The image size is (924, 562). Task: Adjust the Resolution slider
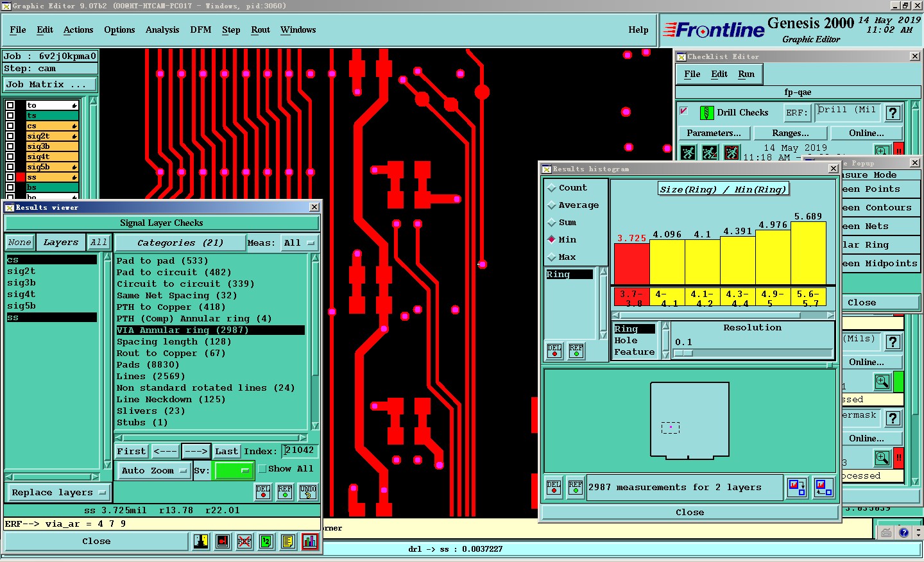[x=687, y=353]
